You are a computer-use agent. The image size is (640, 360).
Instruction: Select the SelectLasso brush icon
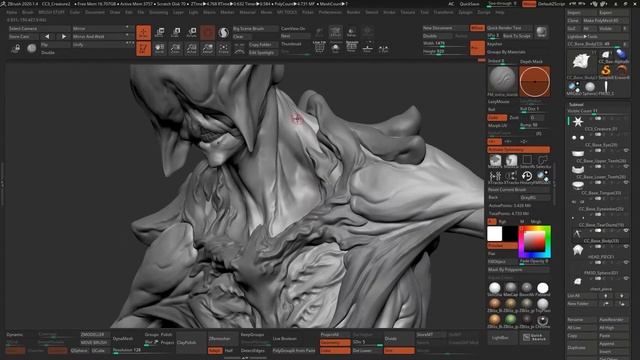[x=543, y=161]
